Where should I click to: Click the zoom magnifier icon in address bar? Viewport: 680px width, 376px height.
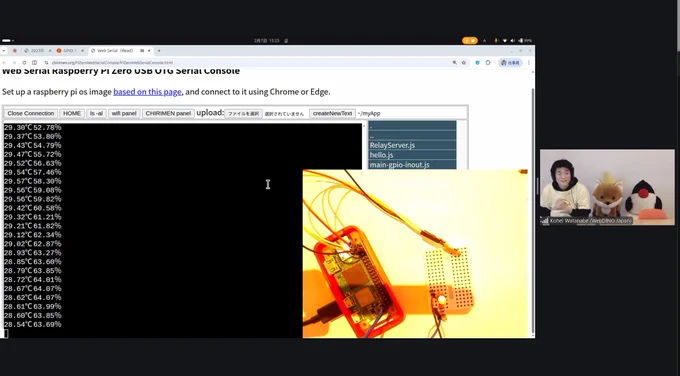tap(454, 62)
